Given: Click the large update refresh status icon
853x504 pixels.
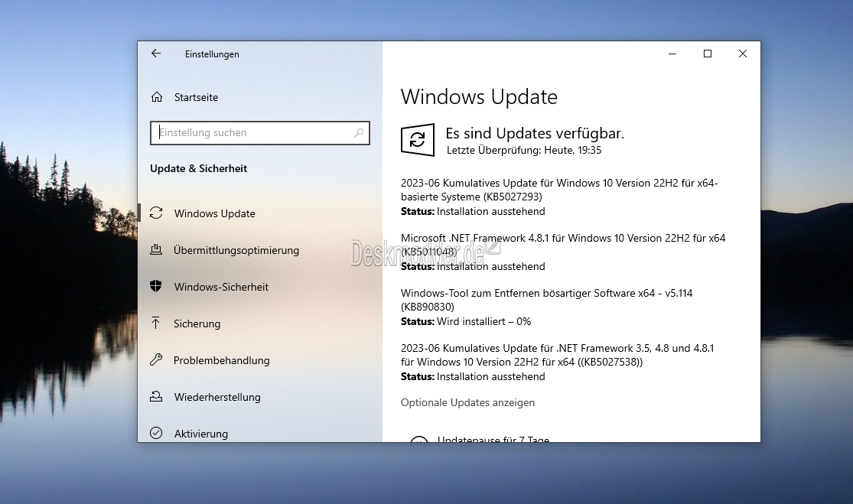Looking at the screenshot, I should click(x=417, y=140).
